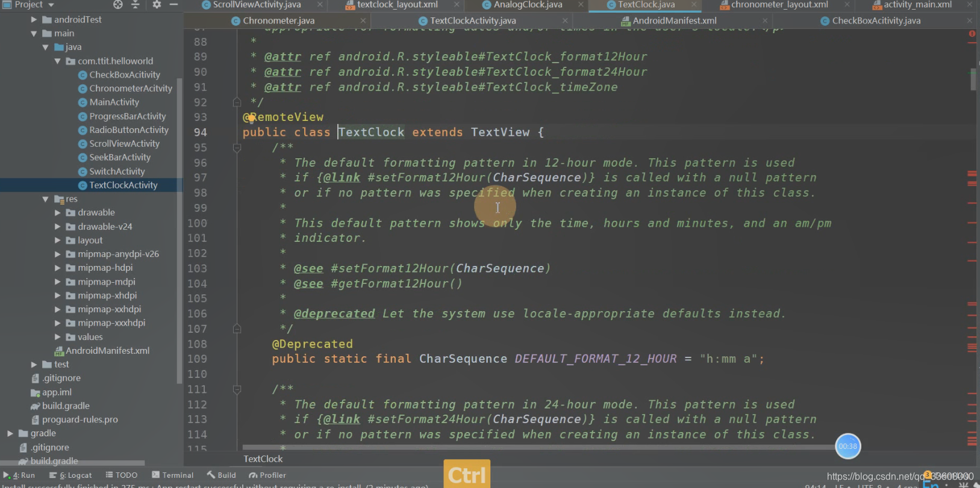980x488 pixels.
Task: Open the Profiler tool window
Action: [267, 475]
